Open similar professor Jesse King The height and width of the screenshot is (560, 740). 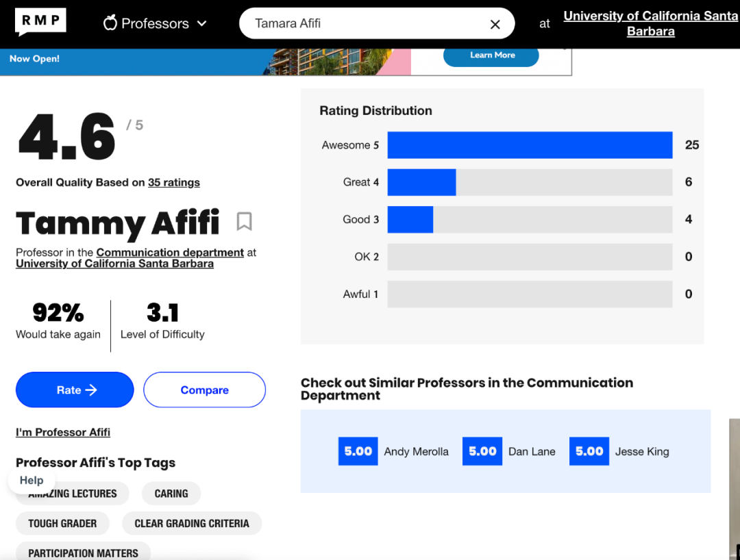[x=642, y=452]
